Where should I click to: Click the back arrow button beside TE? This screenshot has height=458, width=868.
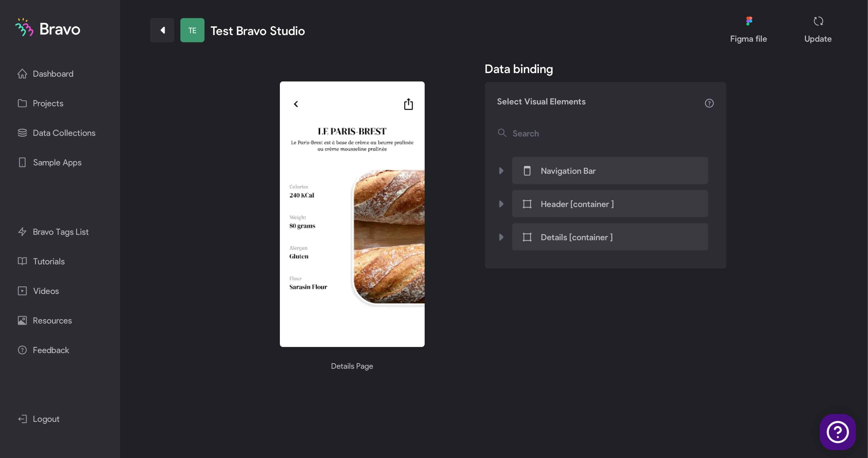(x=162, y=30)
